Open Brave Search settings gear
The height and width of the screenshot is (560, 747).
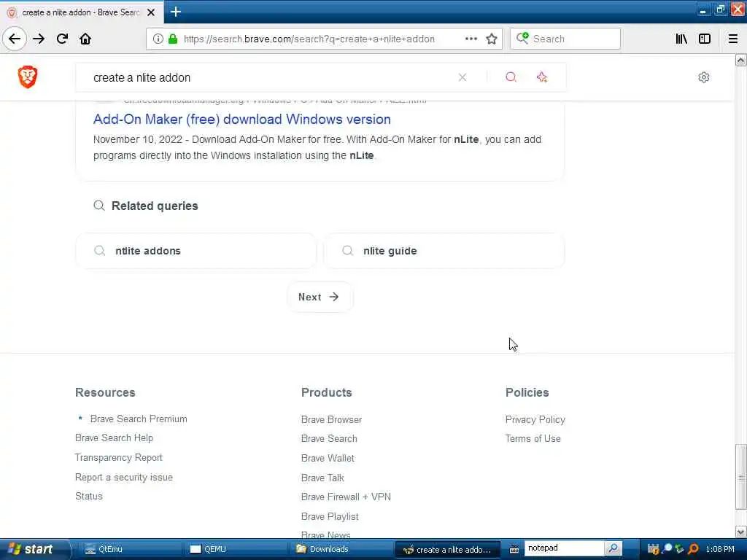pos(704,77)
